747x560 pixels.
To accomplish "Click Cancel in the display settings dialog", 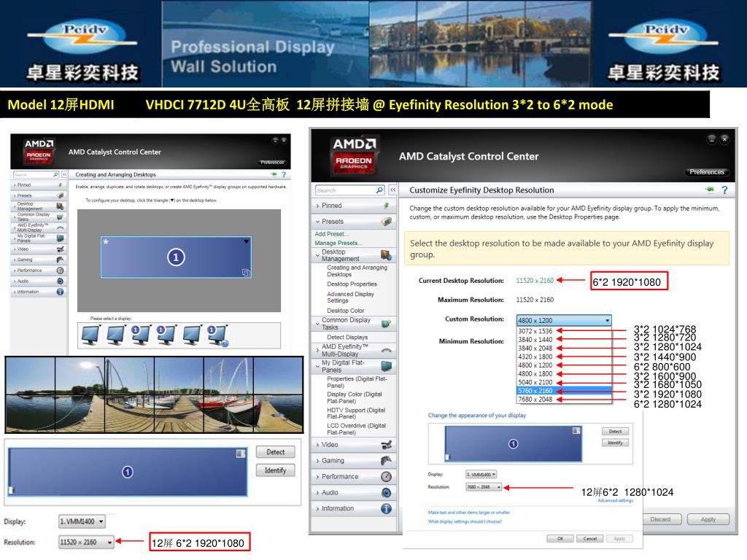I will coord(589,539).
